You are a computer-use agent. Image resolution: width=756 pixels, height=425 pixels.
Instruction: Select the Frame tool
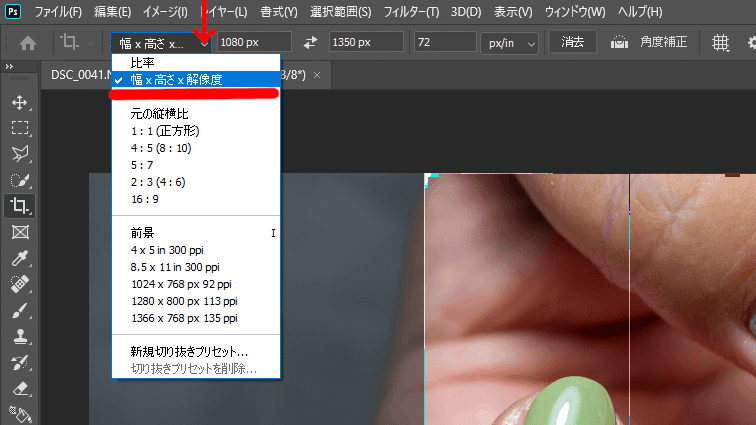tap(20, 232)
